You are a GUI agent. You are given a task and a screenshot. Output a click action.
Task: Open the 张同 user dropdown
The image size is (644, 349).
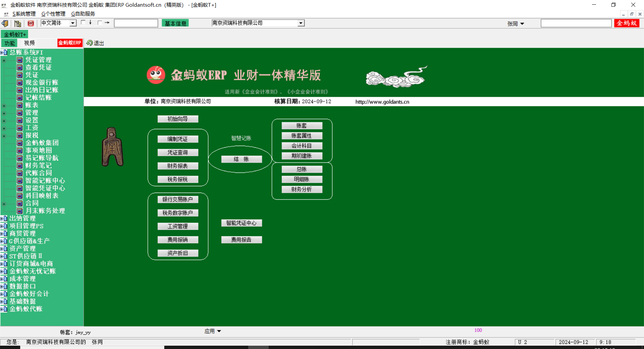click(x=516, y=24)
